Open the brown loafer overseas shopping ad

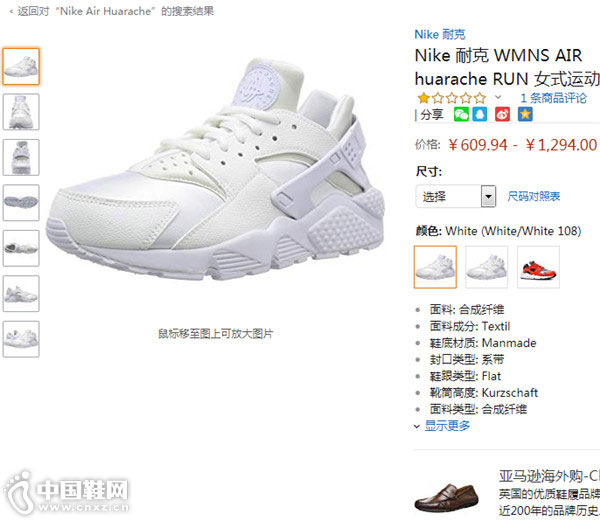(x=446, y=497)
